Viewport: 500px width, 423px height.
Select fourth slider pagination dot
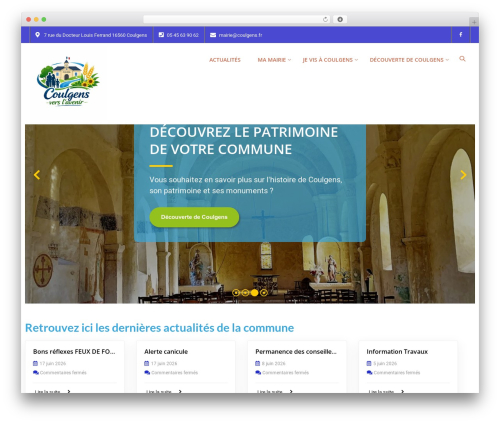tap(264, 293)
